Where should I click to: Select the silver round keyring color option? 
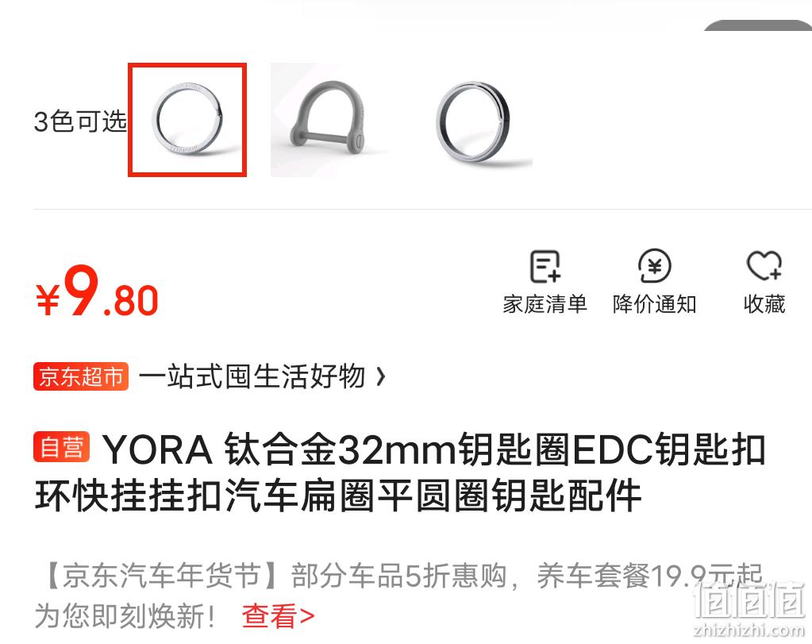[187, 120]
